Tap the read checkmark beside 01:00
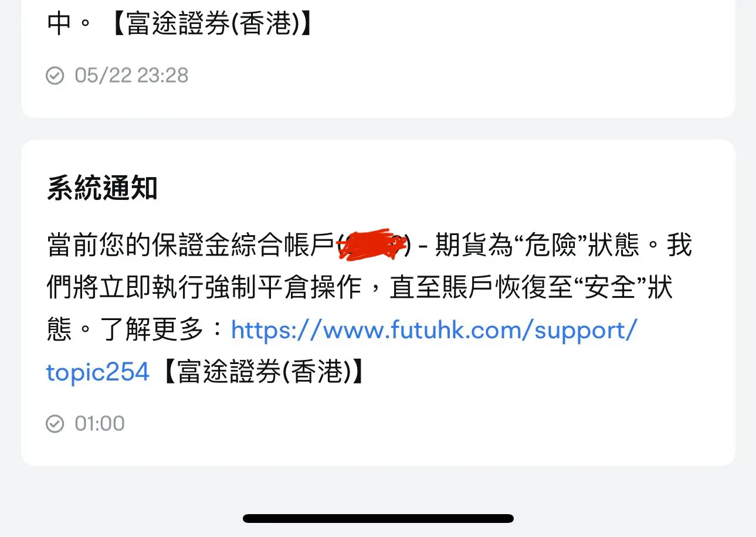The width and height of the screenshot is (756, 537). [x=55, y=423]
